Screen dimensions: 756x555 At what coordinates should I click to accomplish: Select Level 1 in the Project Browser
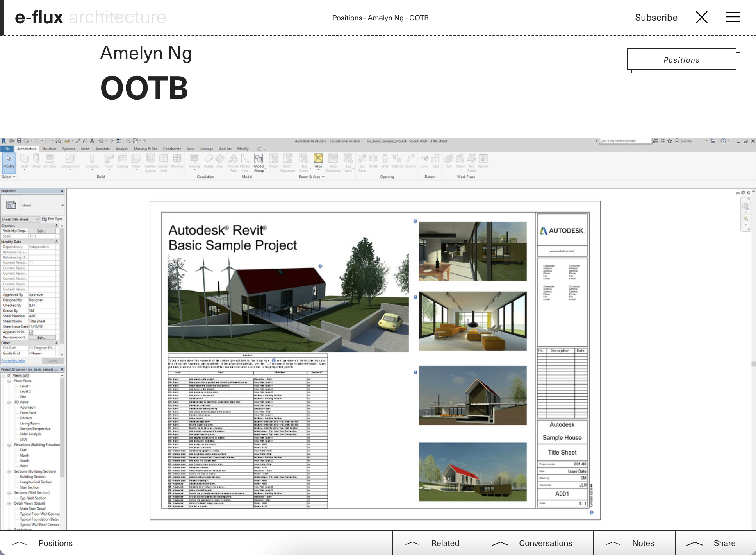[x=25, y=386]
